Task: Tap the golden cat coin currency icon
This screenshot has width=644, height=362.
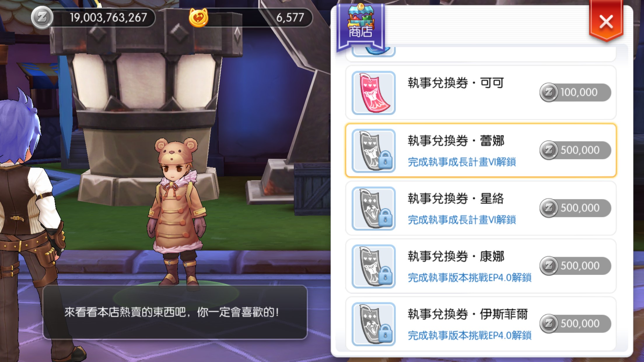Action: tap(199, 17)
